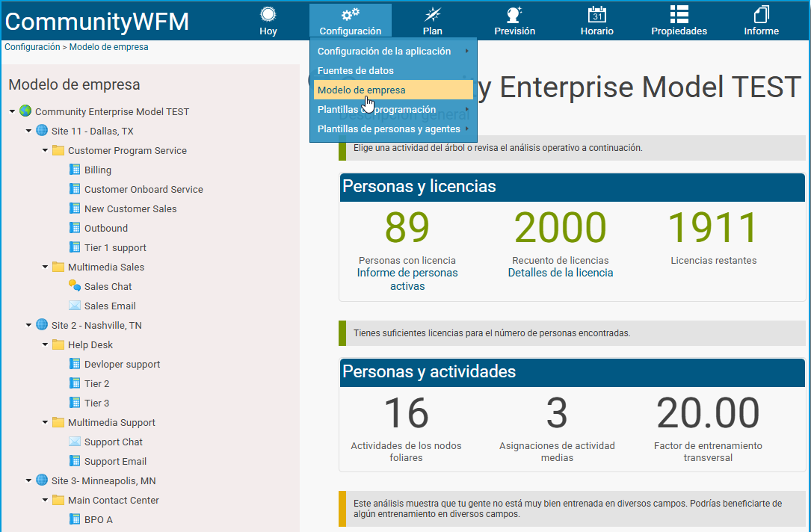811x532 pixels.
Task: Click the 1911 Licencias restantes value
Action: (x=713, y=227)
